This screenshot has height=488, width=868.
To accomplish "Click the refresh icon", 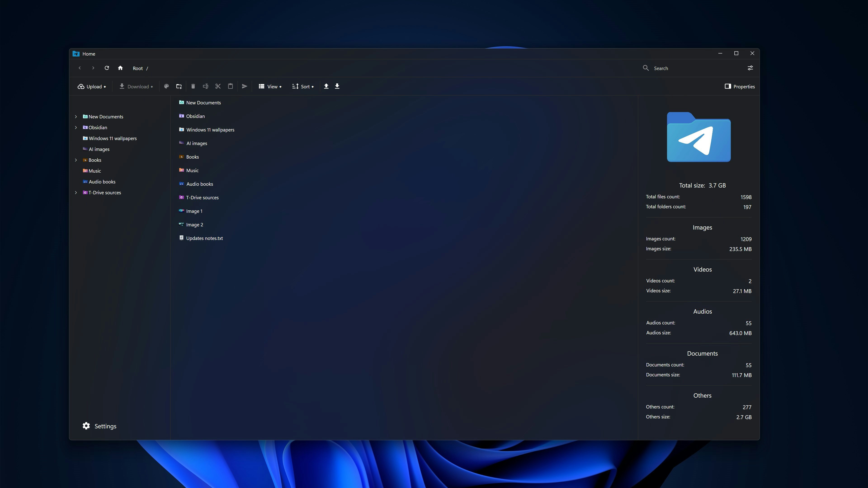I will tap(107, 68).
